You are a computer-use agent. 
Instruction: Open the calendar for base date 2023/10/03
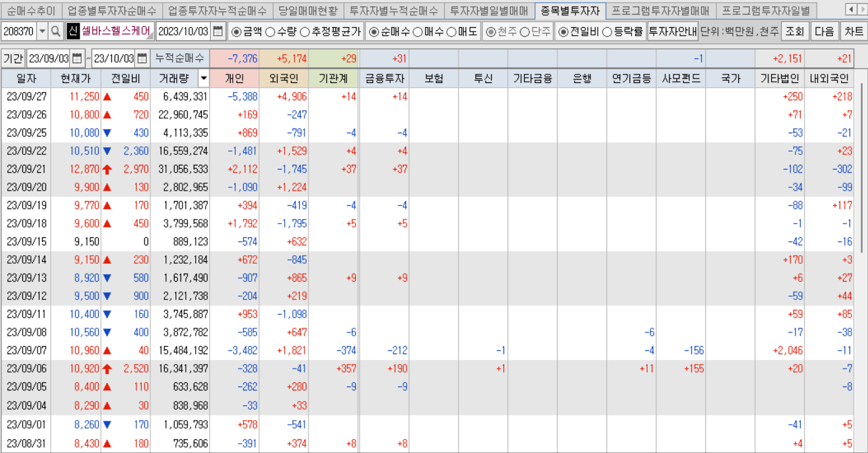(x=217, y=32)
